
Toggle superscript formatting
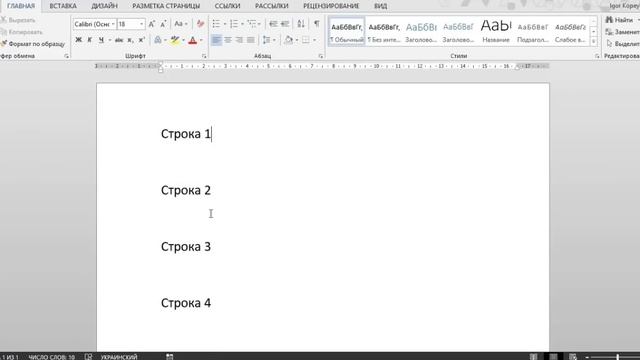(x=141, y=40)
